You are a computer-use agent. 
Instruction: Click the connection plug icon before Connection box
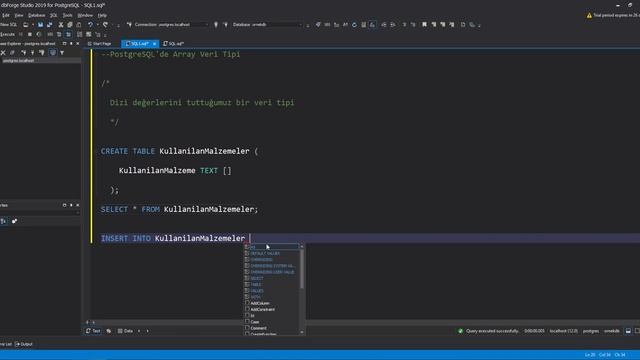[x=129, y=24]
